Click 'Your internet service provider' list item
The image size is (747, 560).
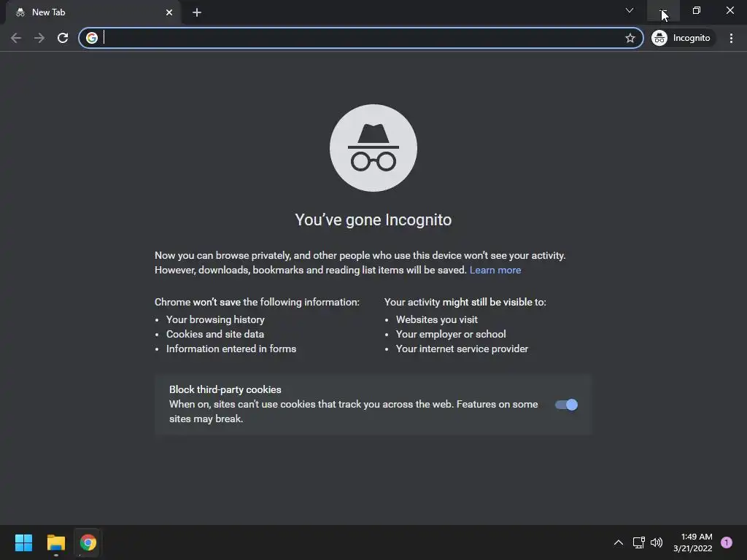462,349
